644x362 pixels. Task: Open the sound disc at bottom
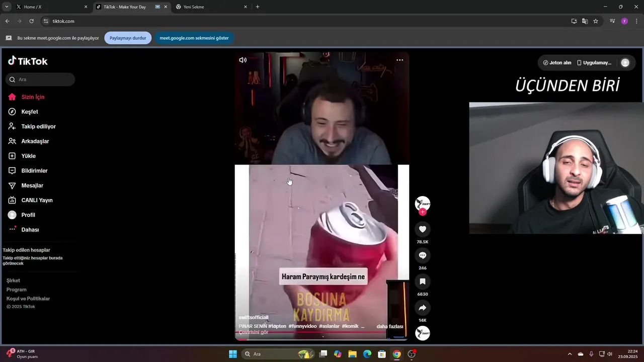coord(423,333)
